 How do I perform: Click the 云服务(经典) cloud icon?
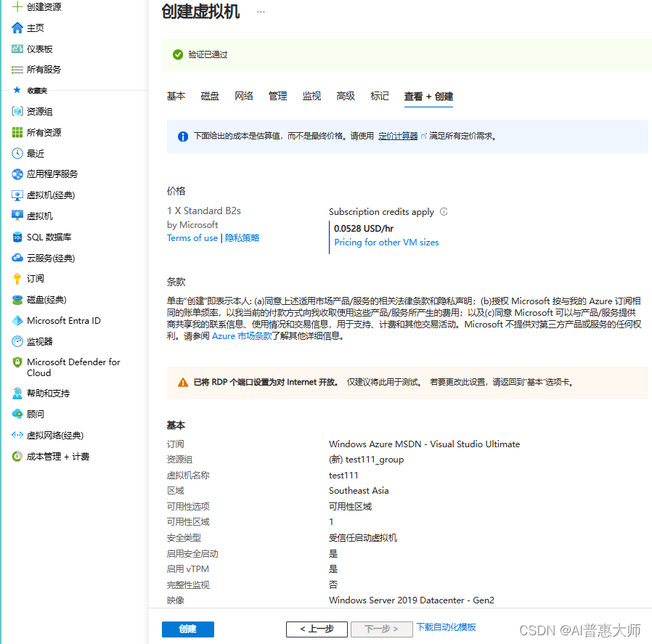coord(17,258)
